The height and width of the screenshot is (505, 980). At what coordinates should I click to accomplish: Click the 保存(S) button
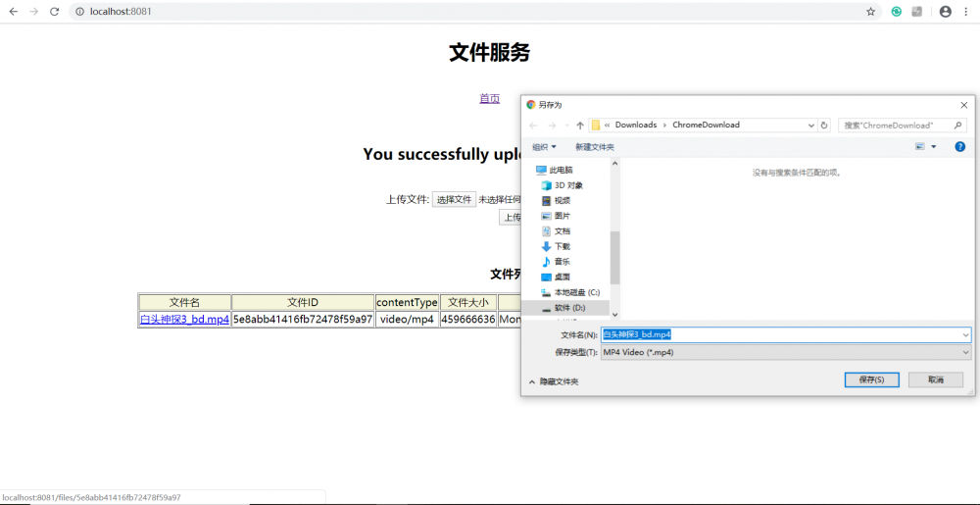point(871,380)
